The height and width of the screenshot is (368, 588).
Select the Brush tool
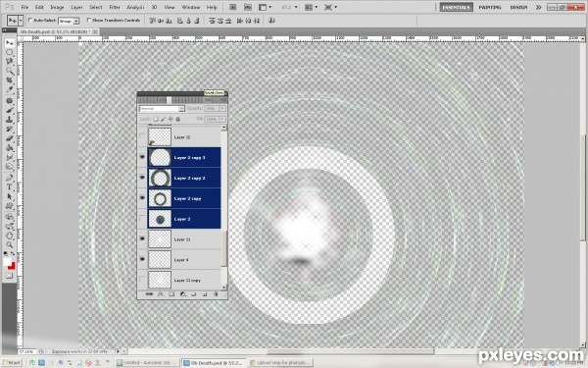10,110
